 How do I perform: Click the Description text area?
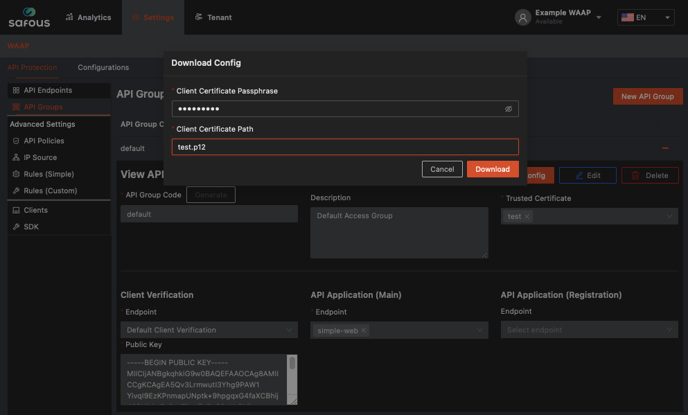pos(399,233)
